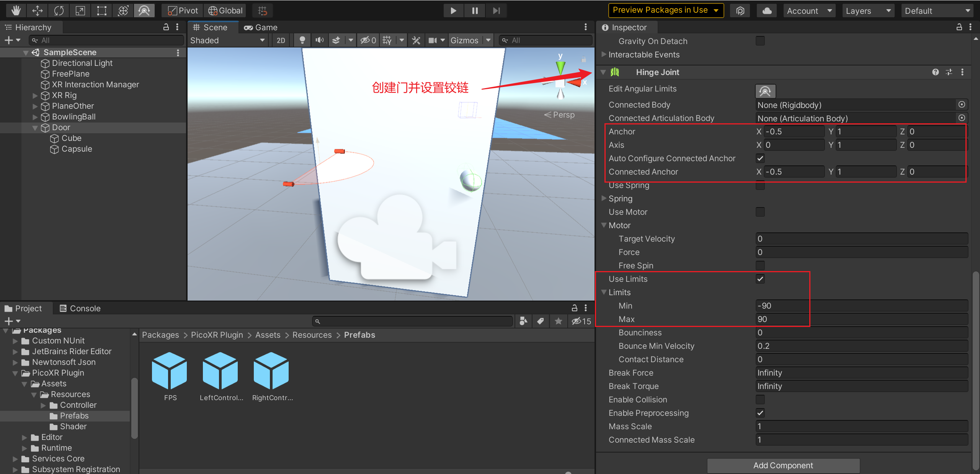
Task: Click the Edit Angular Limits button
Action: point(765,91)
